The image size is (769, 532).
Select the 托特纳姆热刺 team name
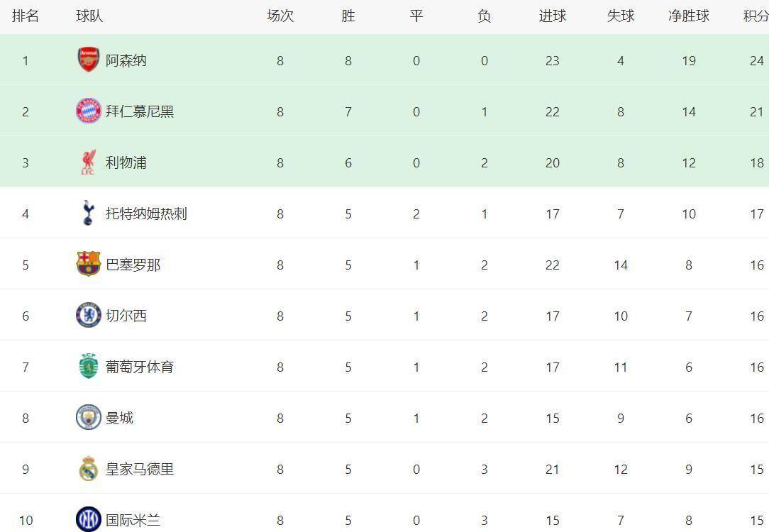click(x=146, y=214)
